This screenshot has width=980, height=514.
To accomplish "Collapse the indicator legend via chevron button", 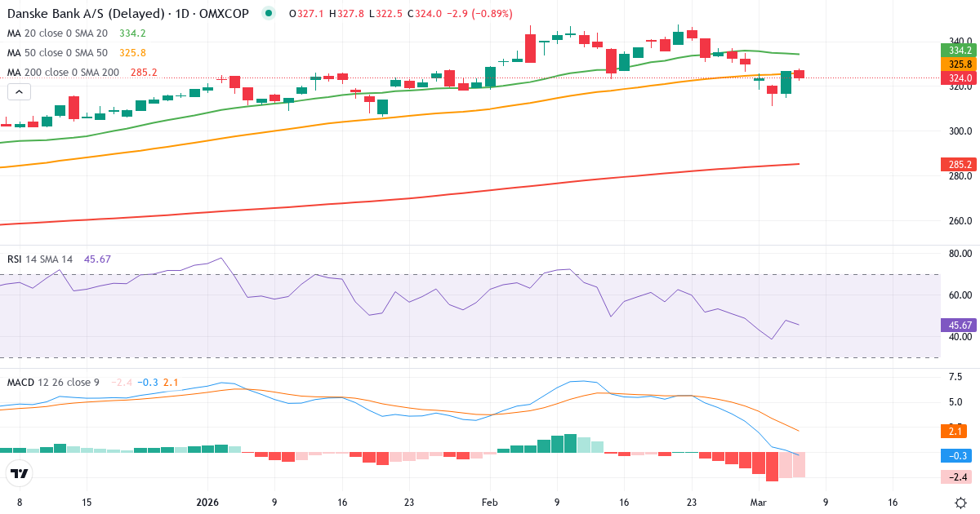I will [18, 91].
